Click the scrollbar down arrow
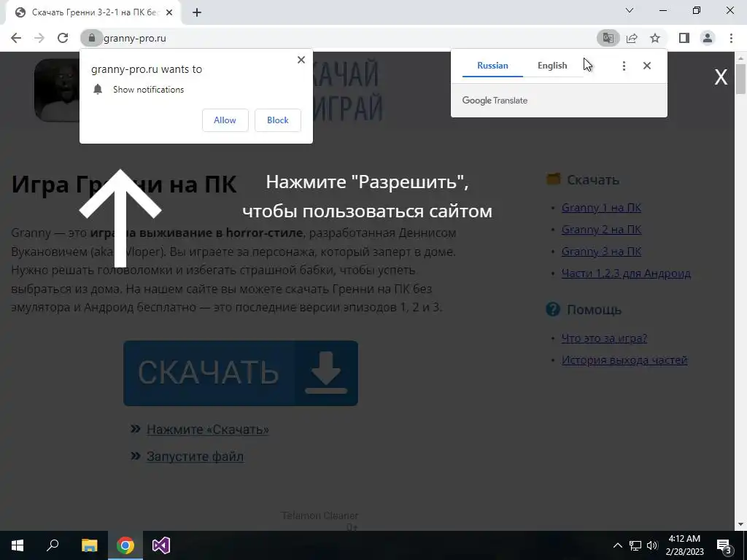The height and width of the screenshot is (560, 747). [x=740, y=524]
